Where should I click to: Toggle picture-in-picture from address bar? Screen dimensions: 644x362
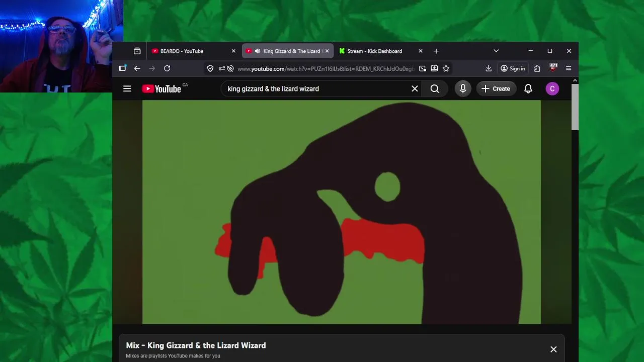[423, 68]
